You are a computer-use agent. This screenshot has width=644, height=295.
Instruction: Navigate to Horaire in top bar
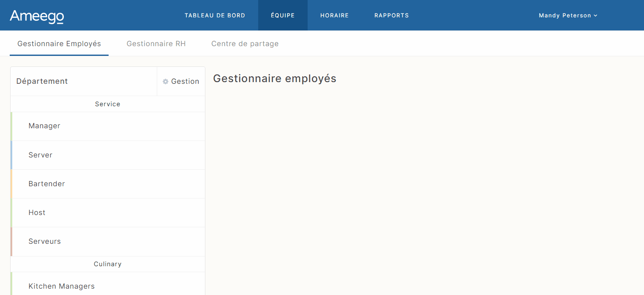[334, 16]
